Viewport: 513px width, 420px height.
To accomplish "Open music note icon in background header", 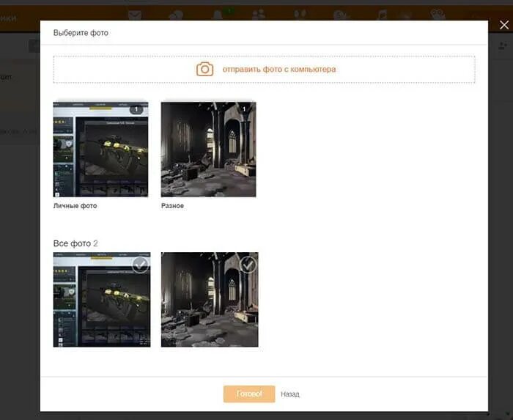I will [382, 15].
